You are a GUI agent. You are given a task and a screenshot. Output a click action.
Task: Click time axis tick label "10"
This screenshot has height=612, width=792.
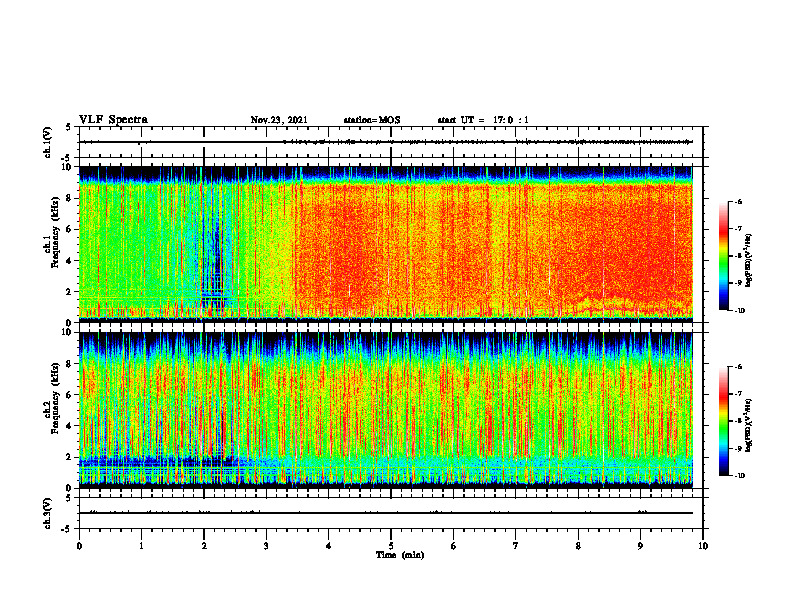tap(703, 546)
